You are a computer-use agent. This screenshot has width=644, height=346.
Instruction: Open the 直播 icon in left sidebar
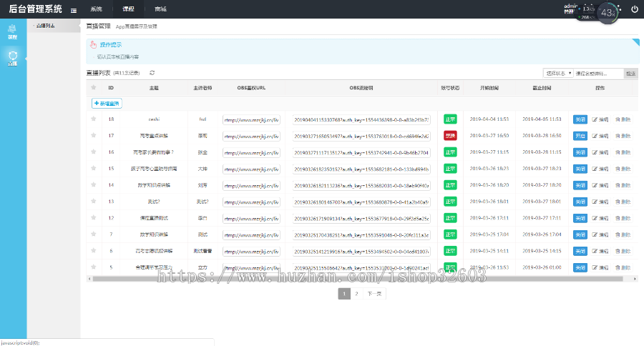tap(12, 57)
